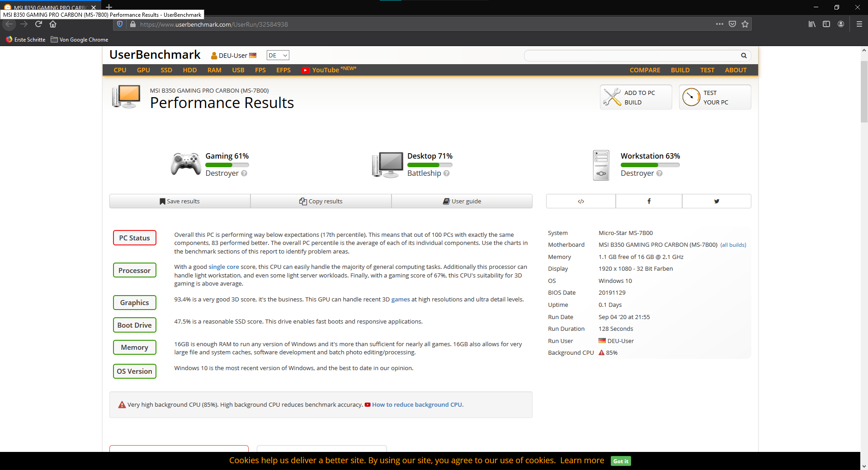Click the PC image beside Performance Results
Screen dimensions: 868x470
pos(126,97)
